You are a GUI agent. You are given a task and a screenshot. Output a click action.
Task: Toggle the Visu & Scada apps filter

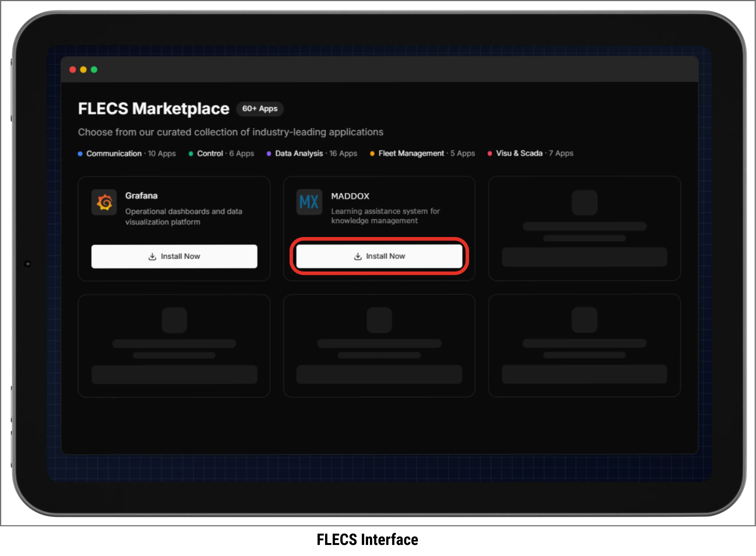[x=519, y=154]
